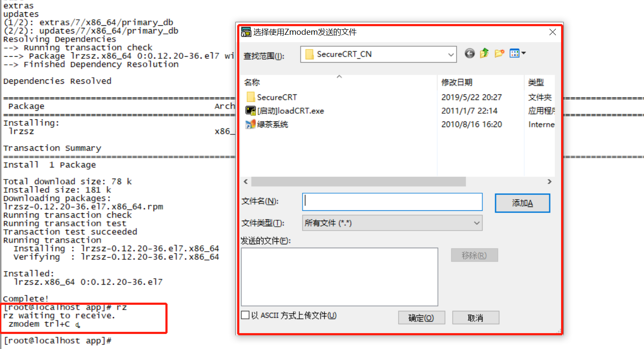This screenshot has width=644, height=349.
Task: Click the file list horizontal scrollbar
Action: pyautogui.click(x=358, y=182)
